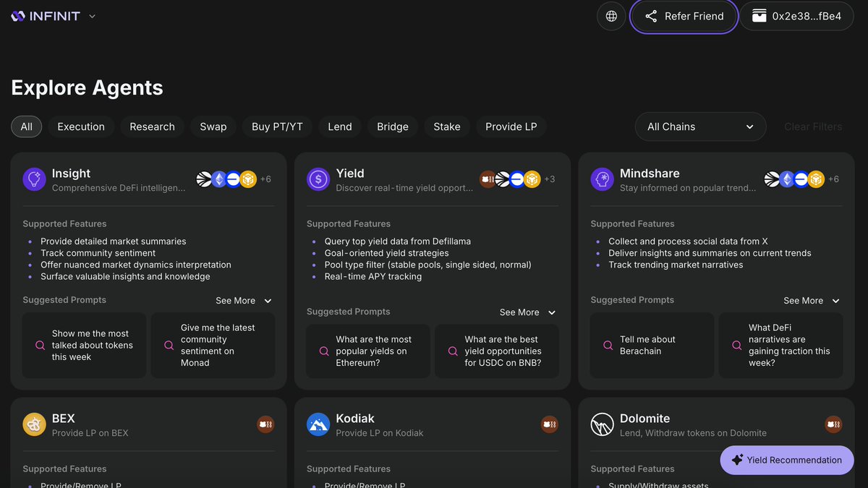Click the +6 chains count on Insight card
This screenshot has width=868, height=488.
coord(265,179)
